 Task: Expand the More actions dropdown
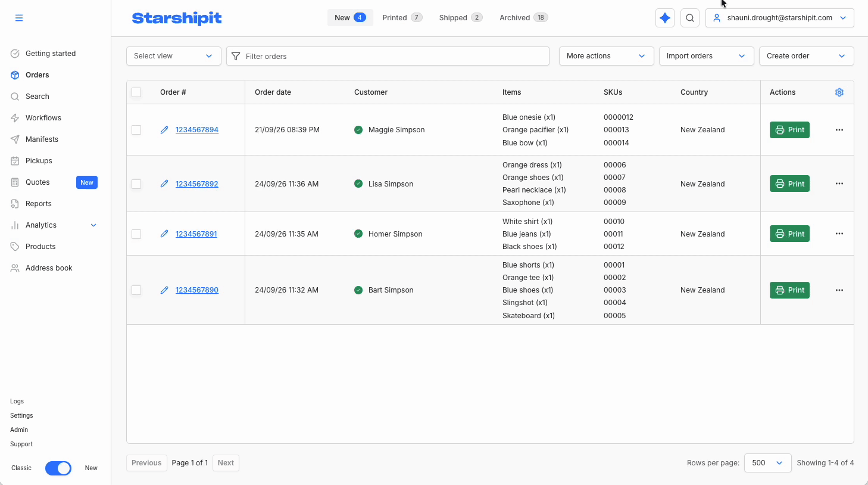pyautogui.click(x=607, y=56)
